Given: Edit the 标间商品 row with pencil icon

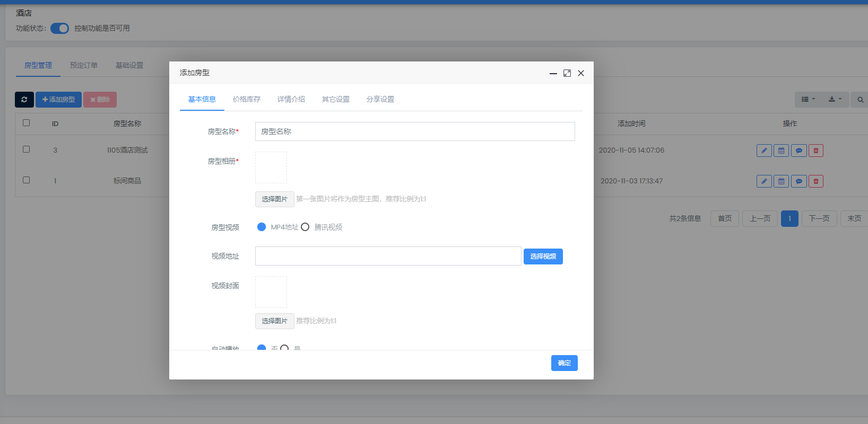Looking at the screenshot, I should click(x=764, y=181).
